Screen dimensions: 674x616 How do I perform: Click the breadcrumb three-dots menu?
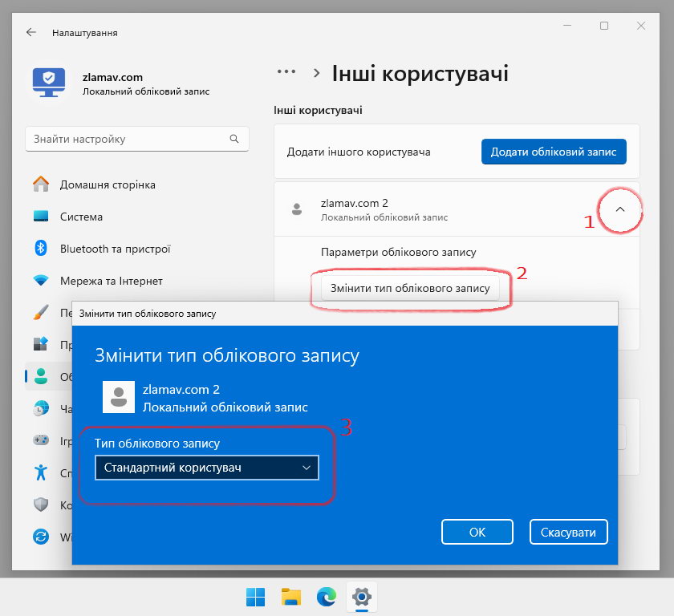tap(286, 74)
